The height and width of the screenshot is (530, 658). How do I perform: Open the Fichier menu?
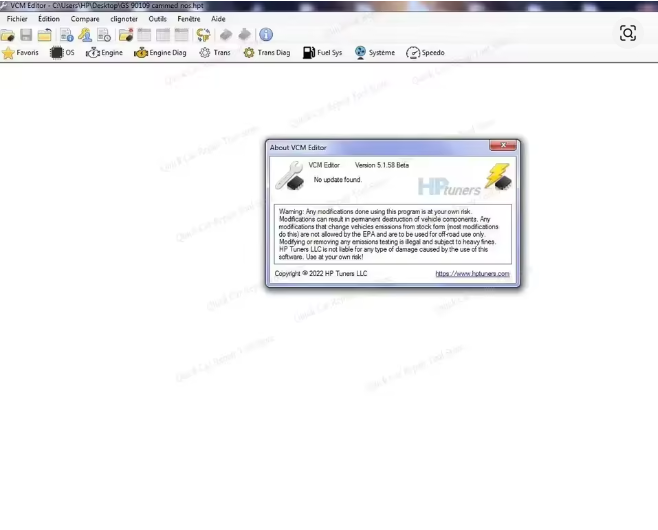pos(17,19)
